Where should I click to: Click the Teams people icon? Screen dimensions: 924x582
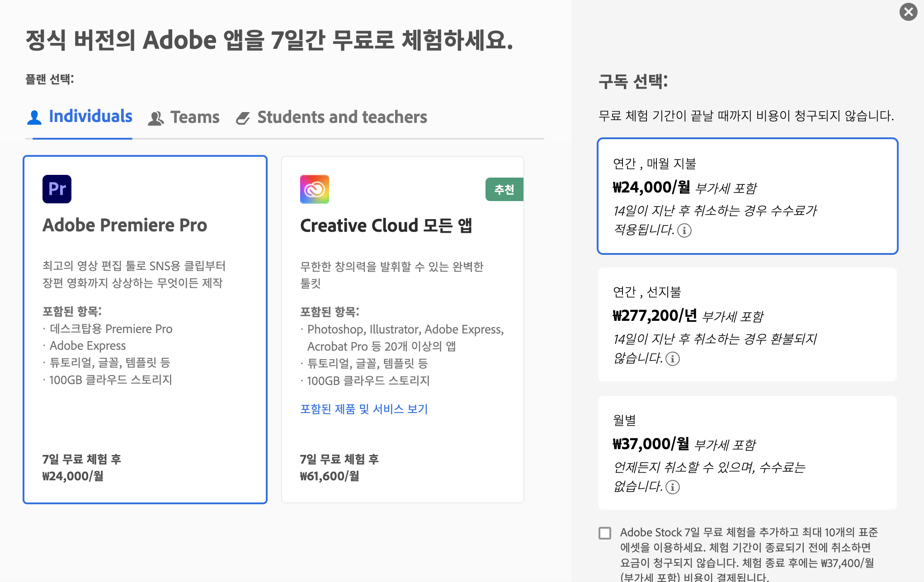click(156, 118)
